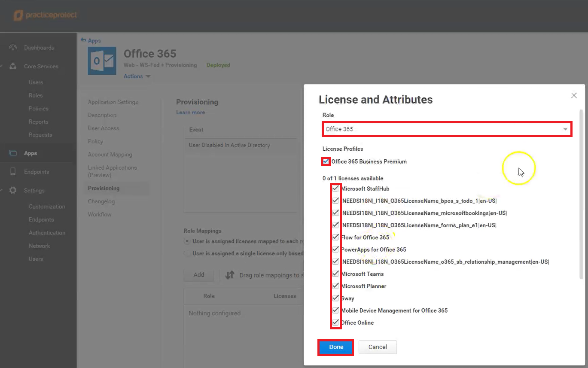Open Authentication under Settings
This screenshot has width=588, height=368.
pyautogui.click(x=47, y=232)
